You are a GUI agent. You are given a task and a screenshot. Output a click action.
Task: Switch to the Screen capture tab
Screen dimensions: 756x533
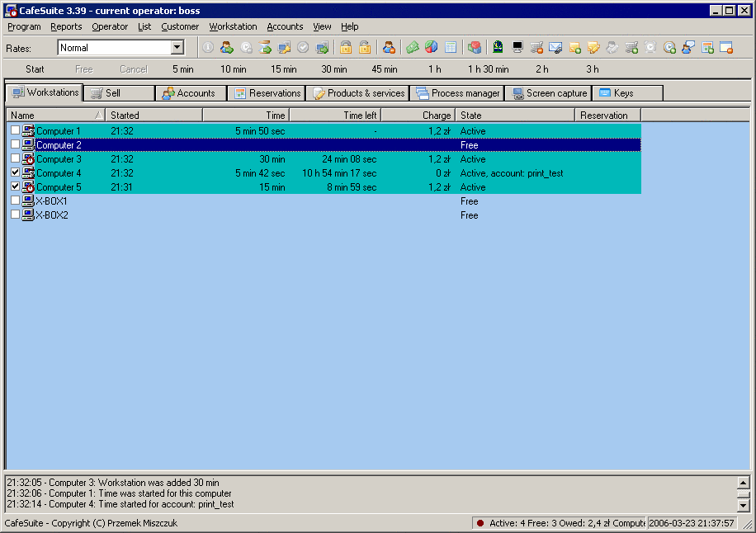tap(548, 93)
